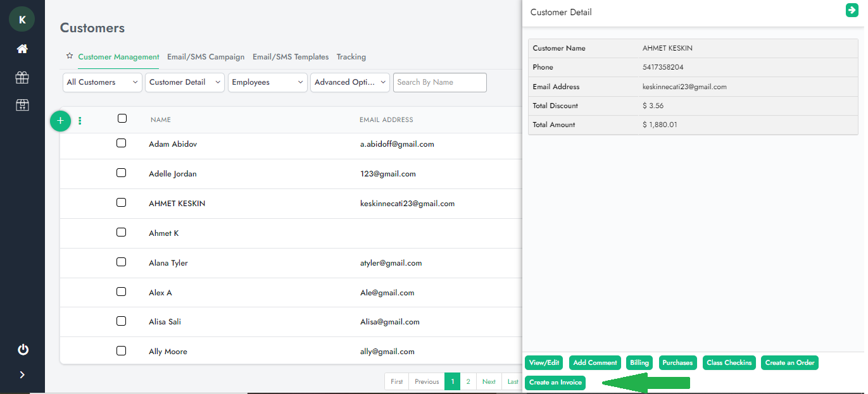The width and height of the screenshot is (868, 394).
Task: Open the three-dot options menu
Action: click(80, 121)
